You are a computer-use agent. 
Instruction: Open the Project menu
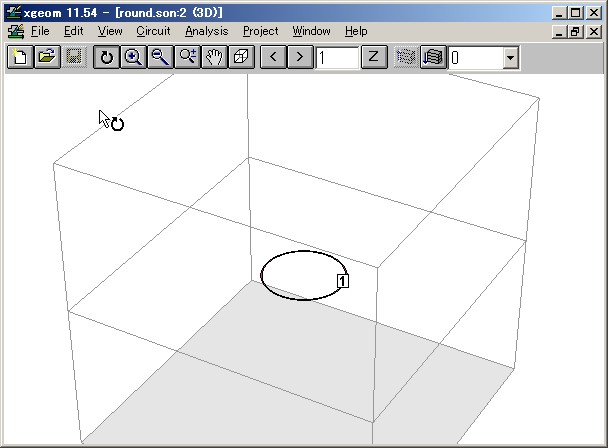[261, 31]
